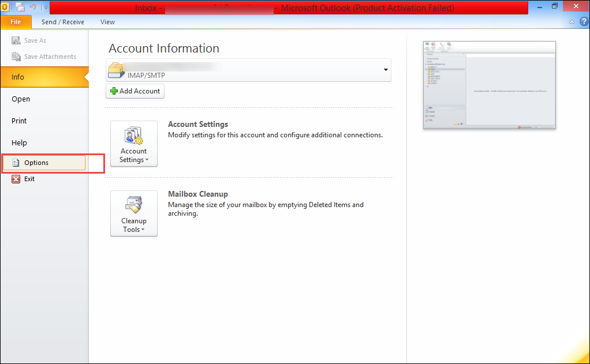The image size is (590, 364).
Task: Select the Info section in Backstage
Action: (x=45, y=77)
